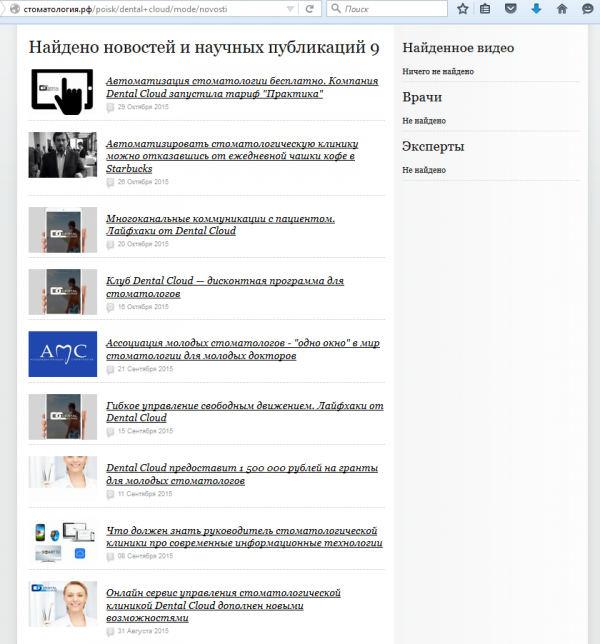Focus the Поиск search field

coord(387,9)
